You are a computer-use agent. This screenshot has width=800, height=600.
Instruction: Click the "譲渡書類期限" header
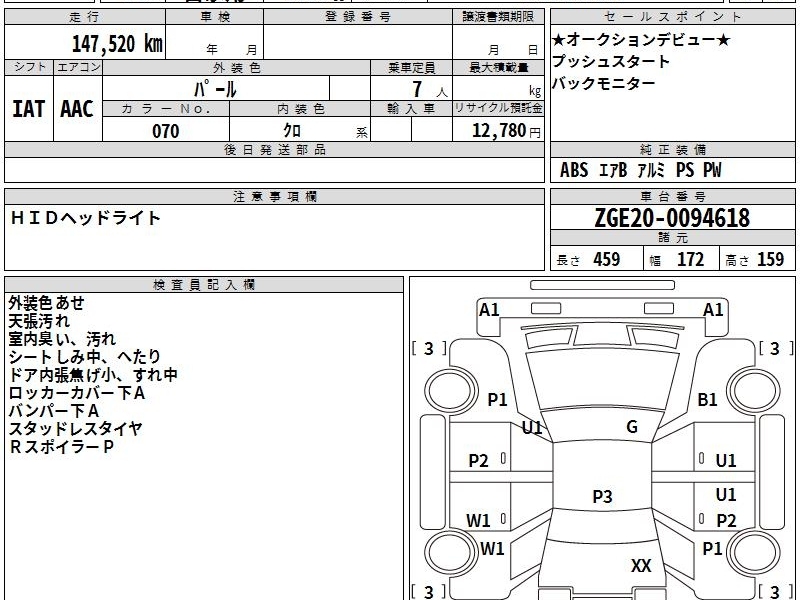(498, 17)
